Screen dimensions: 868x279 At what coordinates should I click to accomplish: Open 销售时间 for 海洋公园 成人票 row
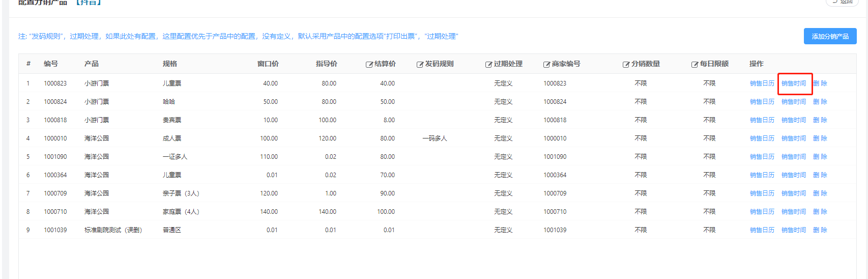793,138
